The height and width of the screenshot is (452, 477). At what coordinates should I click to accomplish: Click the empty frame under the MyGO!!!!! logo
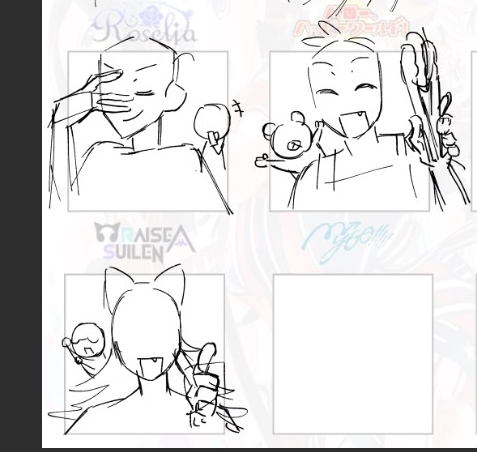[x=353, y=354]
